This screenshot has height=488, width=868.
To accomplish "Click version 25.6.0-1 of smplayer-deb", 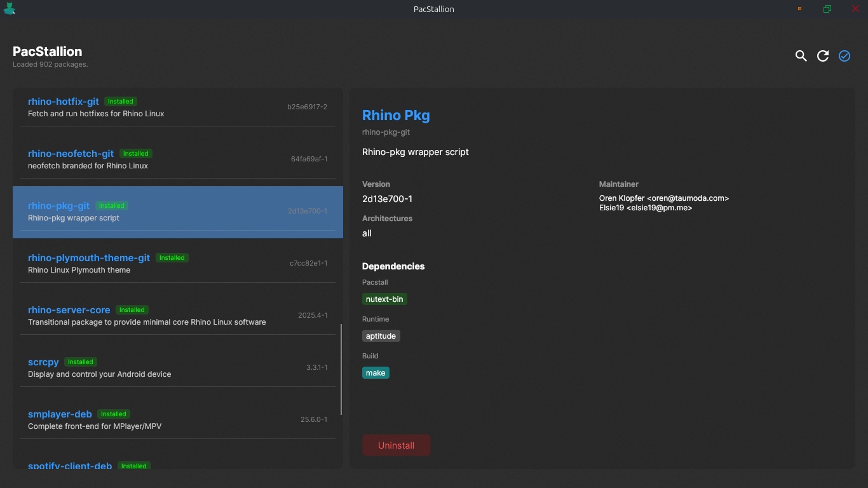I will click(315, 419).
